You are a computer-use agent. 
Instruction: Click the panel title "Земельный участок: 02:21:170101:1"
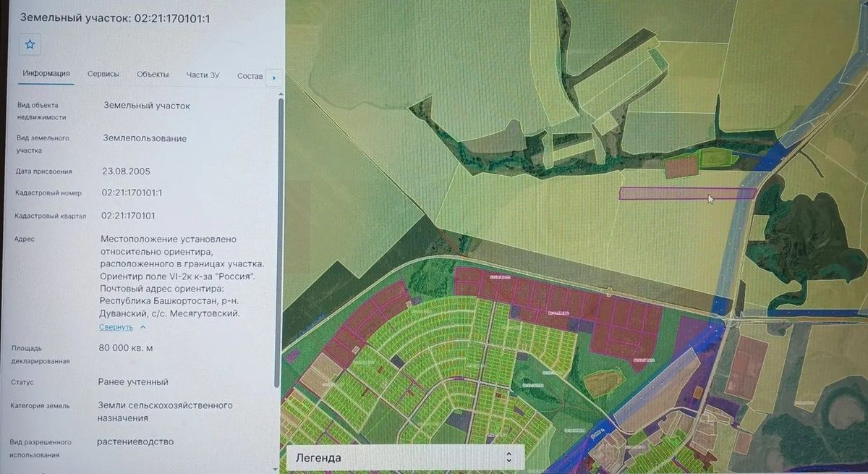115,17
